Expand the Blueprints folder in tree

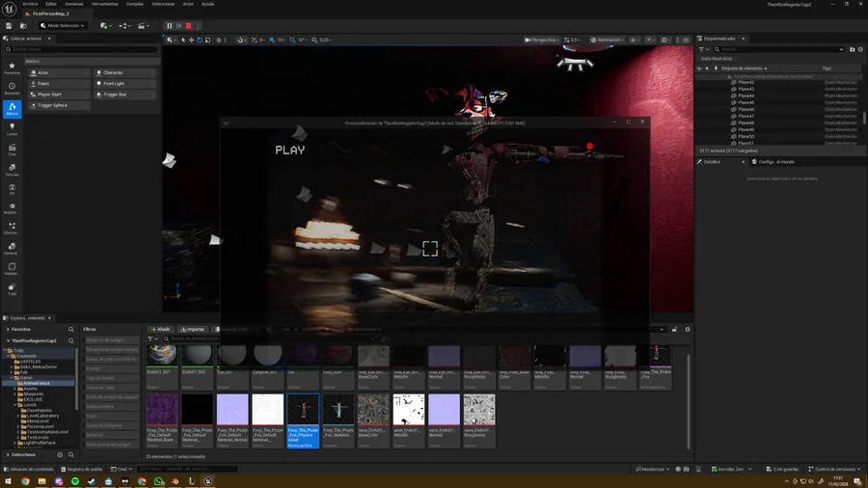click(15, 393)
